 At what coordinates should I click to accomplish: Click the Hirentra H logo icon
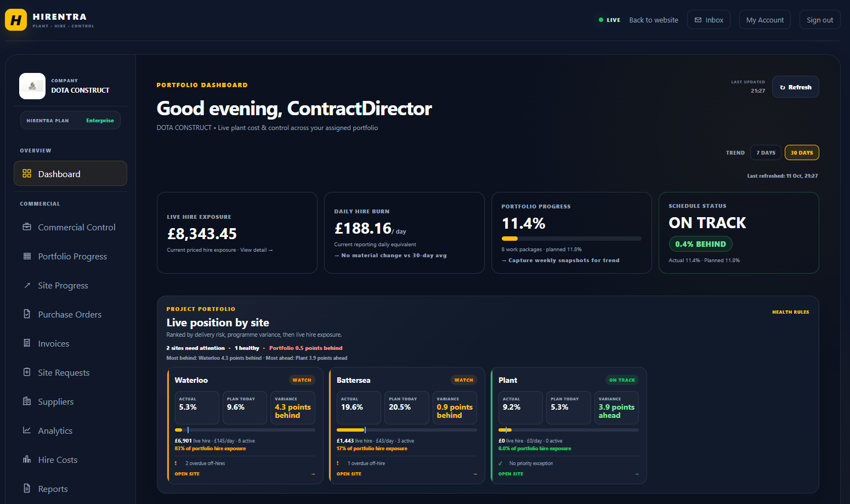pyautogui.click(x=16, y=20)
